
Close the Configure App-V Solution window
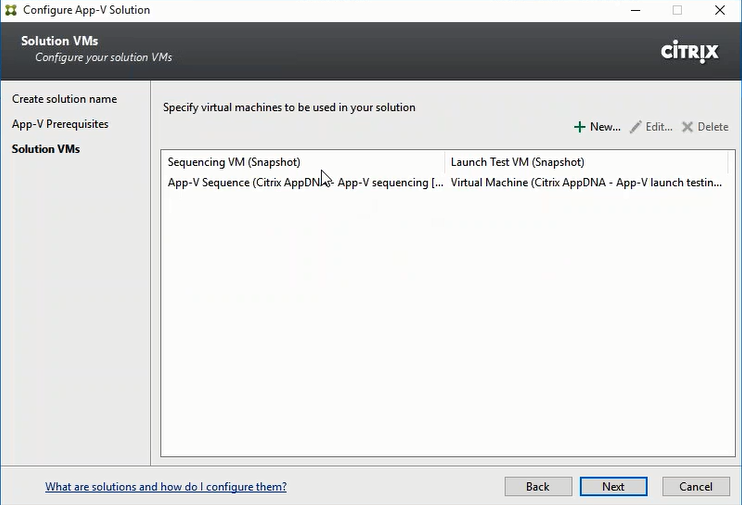720,10
